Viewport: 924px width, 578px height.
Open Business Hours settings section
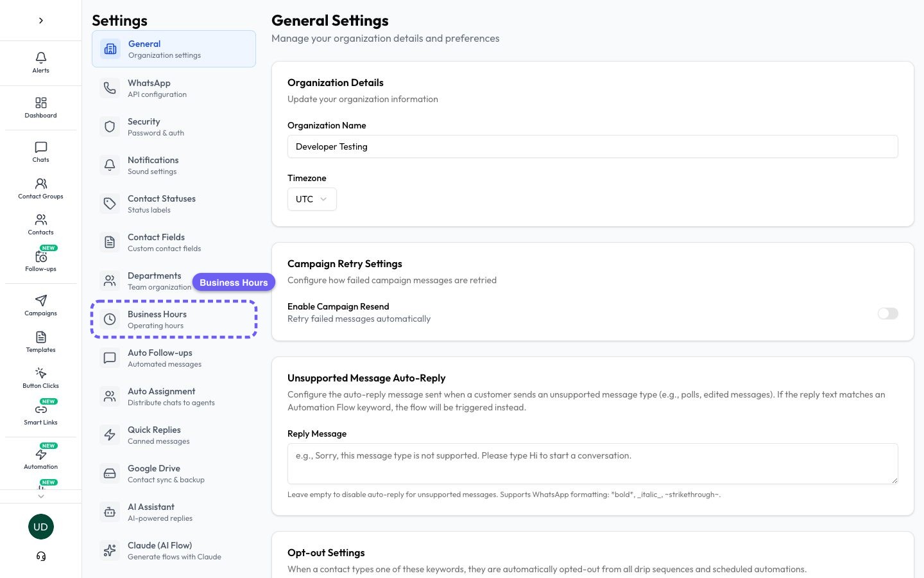pyautogui.click(x=174, y=319)
